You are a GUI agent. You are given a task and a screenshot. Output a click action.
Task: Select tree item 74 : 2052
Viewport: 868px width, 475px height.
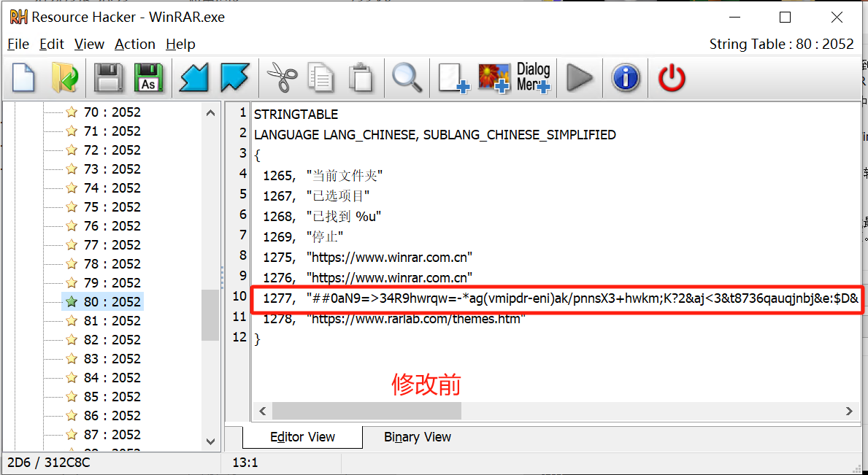(112, 188)
